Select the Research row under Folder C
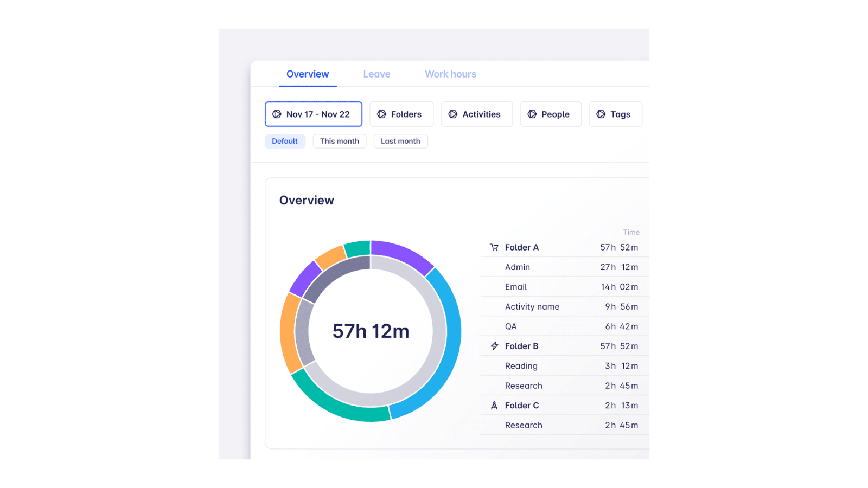Image resolution: width=868 pixels, height=488 pixels. [564, 425]
